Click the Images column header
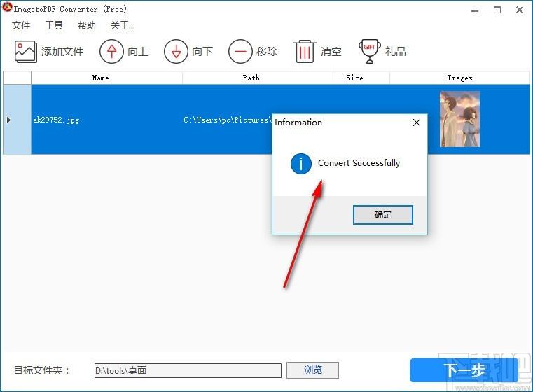The height and width of the screenshot is (392, 533). (459, 78)
